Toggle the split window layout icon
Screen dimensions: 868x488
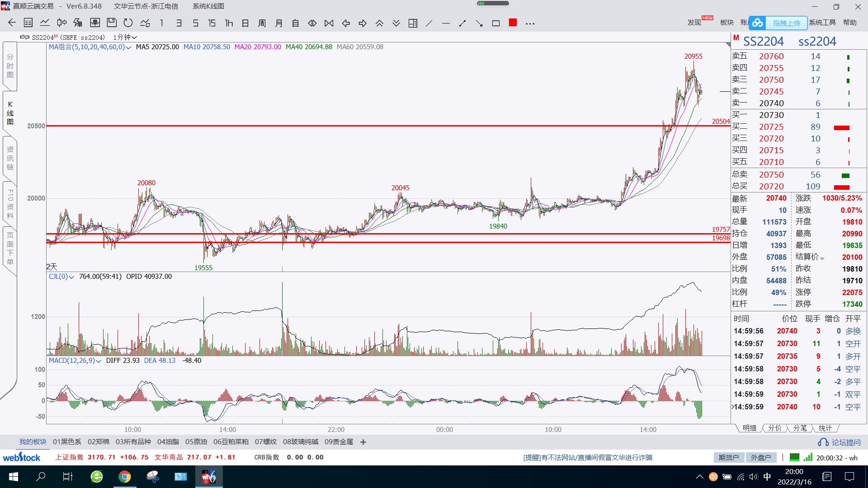click(413, 23)
